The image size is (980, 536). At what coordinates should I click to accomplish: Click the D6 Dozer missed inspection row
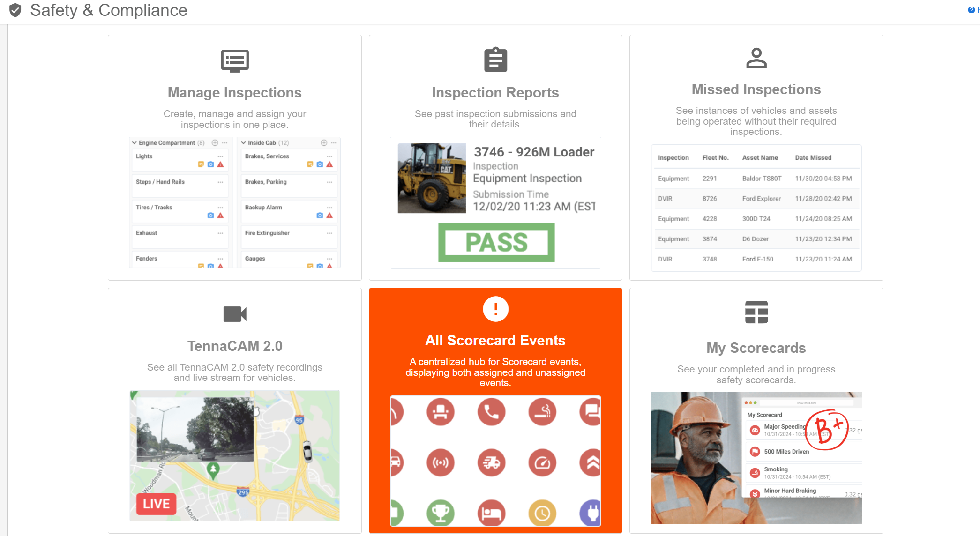tap(756, 239)
